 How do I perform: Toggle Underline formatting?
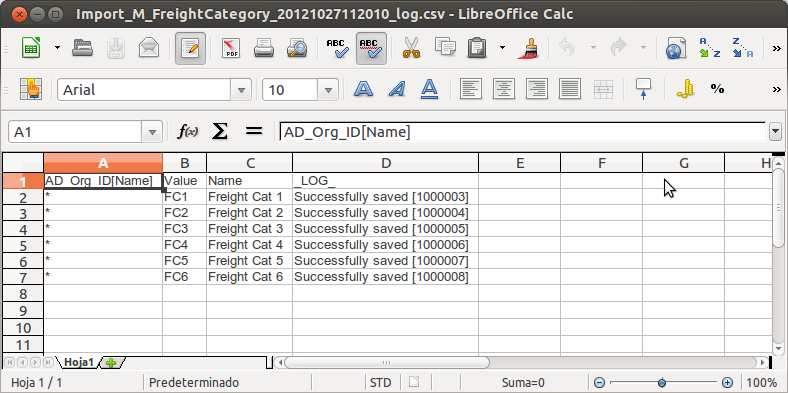tap(429, 89)
